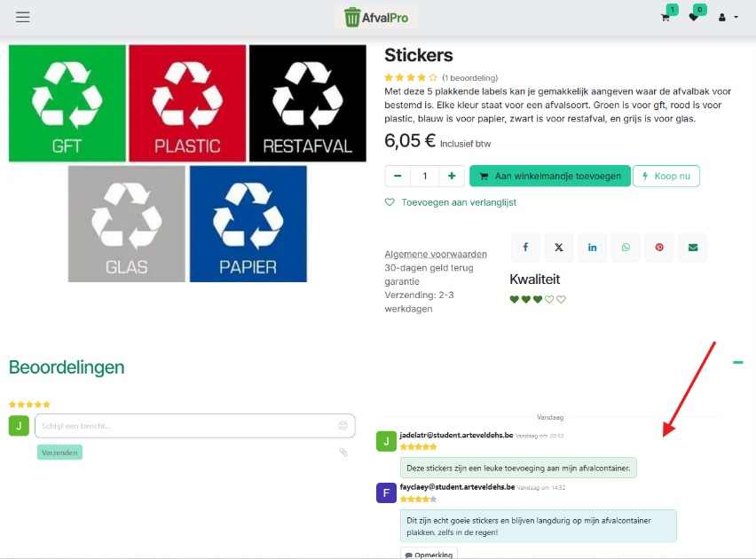Click the green J avatar beside message box
Viewport: 756px width, 559px height.
[19, 426]
